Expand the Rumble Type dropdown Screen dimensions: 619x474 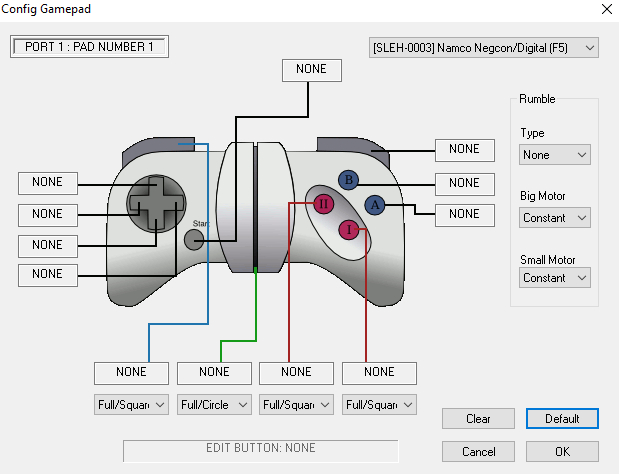pyautogui.click(x=555, y=155)
